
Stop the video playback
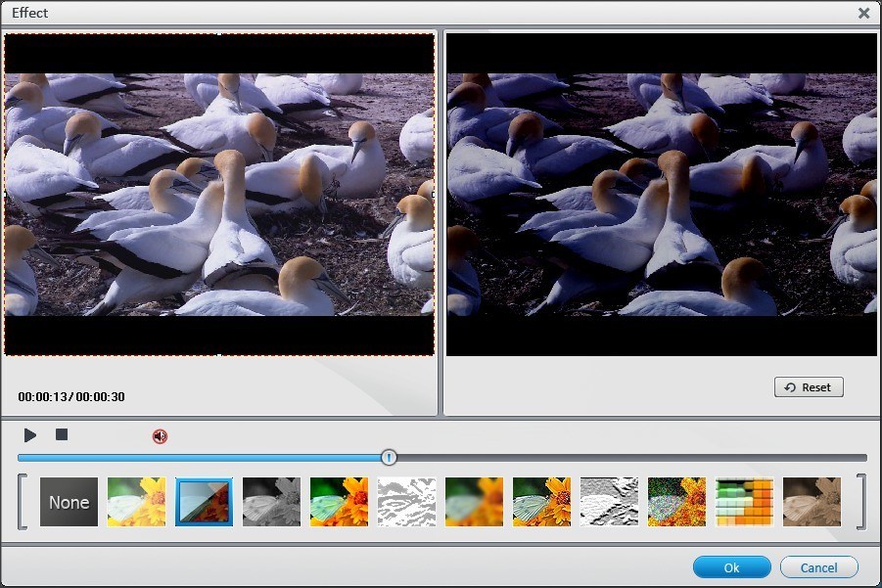click(x=61, y=434)
